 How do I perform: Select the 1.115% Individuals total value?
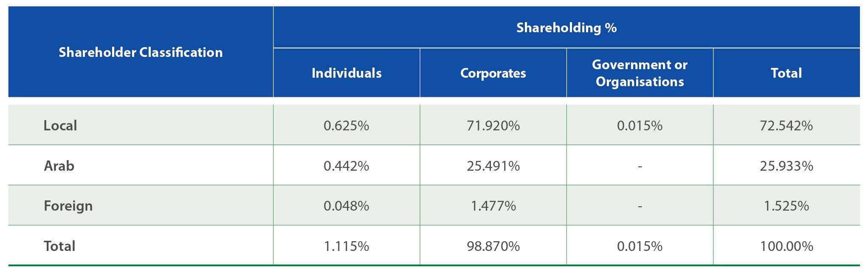[x=347, y=246]
